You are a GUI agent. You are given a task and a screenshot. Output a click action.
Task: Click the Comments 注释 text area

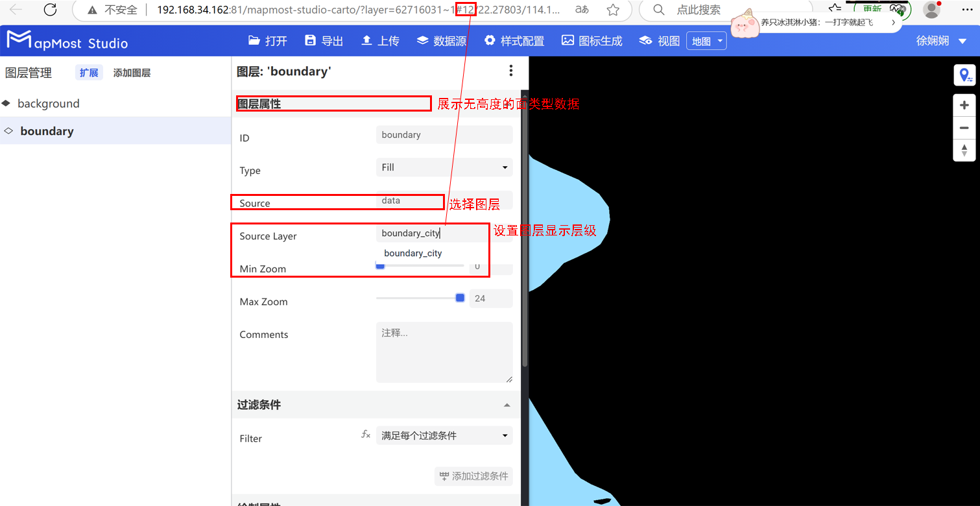tap(444, 350)
